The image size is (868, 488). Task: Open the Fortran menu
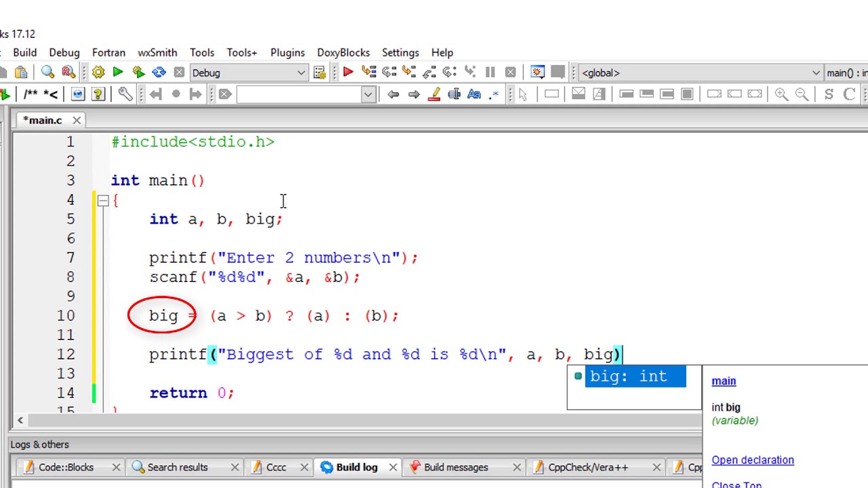(x=108, y=52)
